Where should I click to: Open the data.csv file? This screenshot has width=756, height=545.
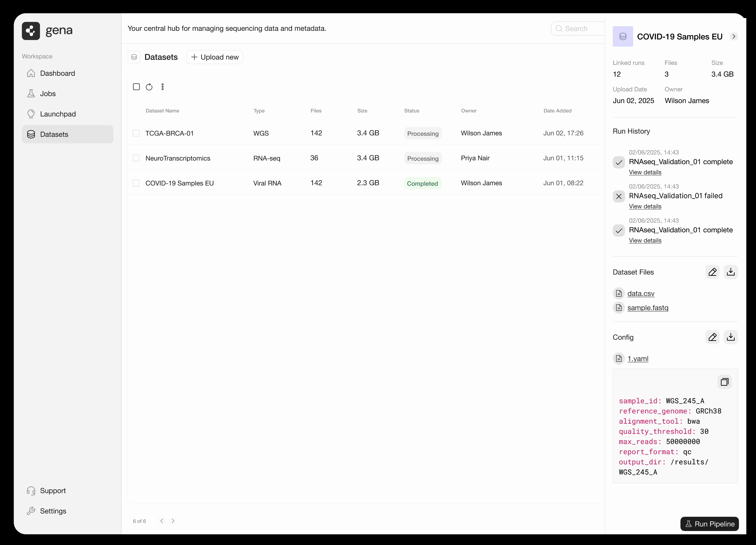(641, 293)
